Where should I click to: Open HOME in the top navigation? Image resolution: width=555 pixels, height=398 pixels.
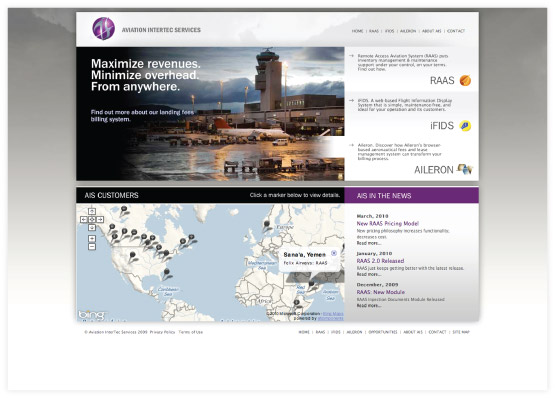pos(357,31)
